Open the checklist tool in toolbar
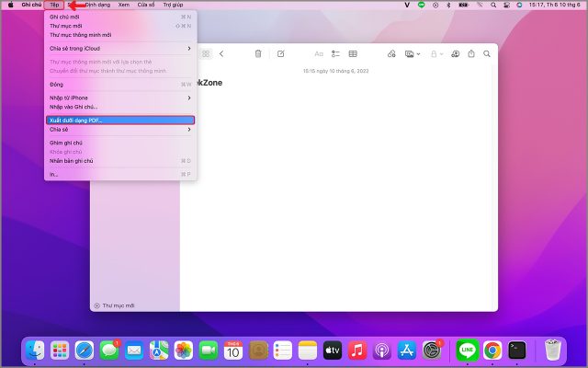 click(x=335, y=54)
